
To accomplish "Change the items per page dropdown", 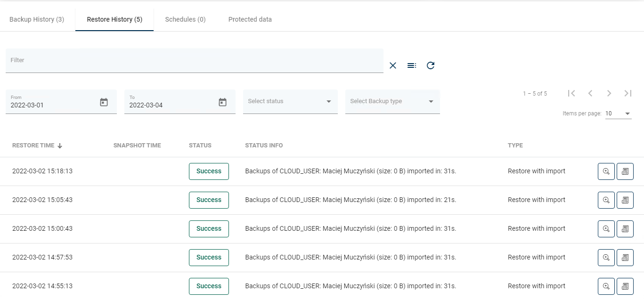I will 618,114.
